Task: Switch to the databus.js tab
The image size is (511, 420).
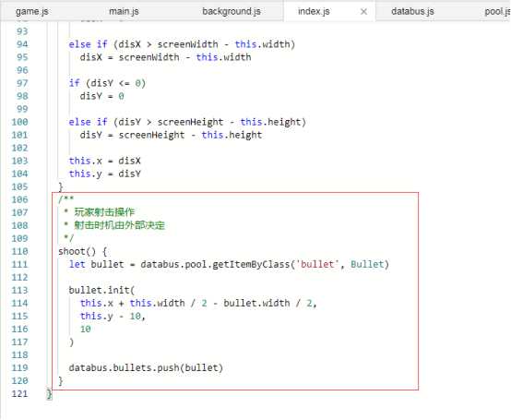Action: pyautogui.click(x=412, y=11)
